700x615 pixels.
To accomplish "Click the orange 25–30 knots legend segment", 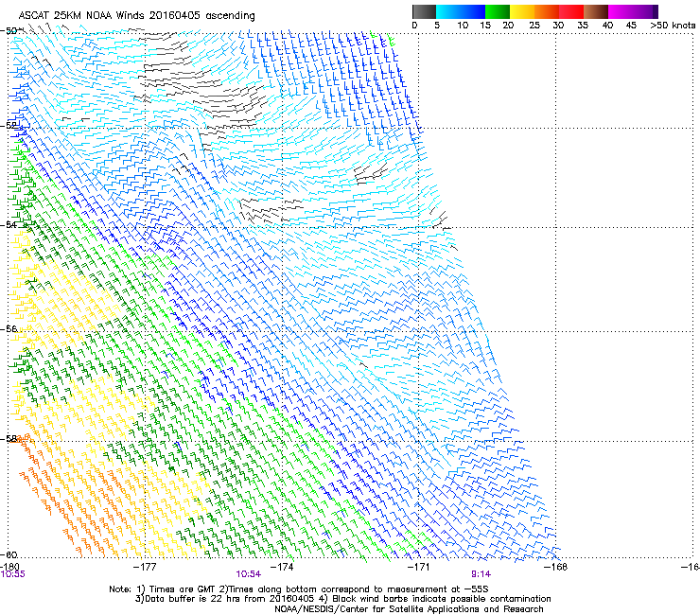I will (547, 11).
